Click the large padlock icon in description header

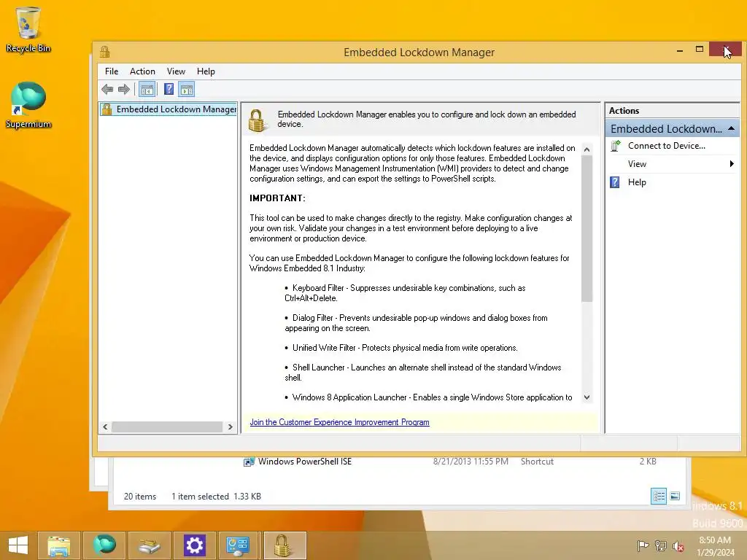(x=256, y=121)
